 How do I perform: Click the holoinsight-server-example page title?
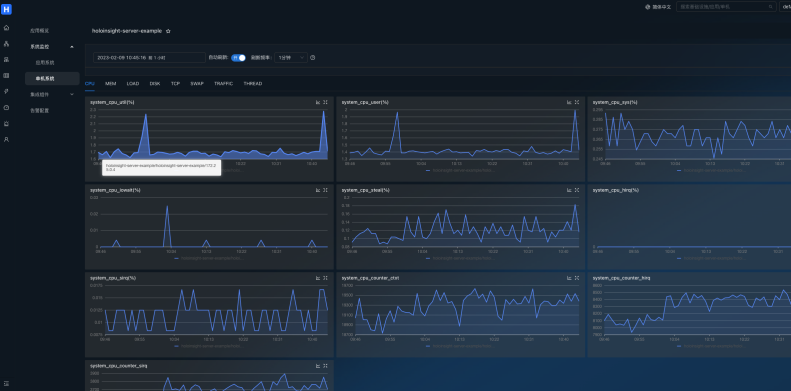pyautogui.click(x=127, y=31)
